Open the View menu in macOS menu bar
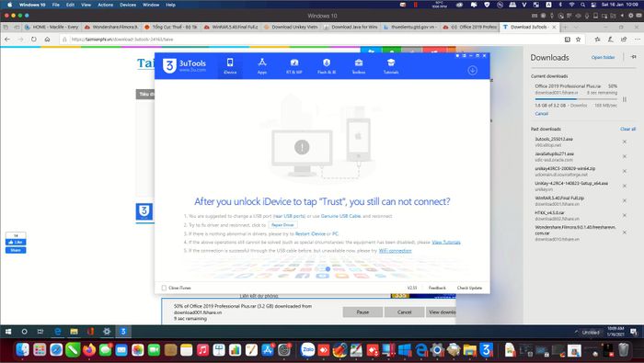The width and height of the screenshot is (644, 363). 86,5
